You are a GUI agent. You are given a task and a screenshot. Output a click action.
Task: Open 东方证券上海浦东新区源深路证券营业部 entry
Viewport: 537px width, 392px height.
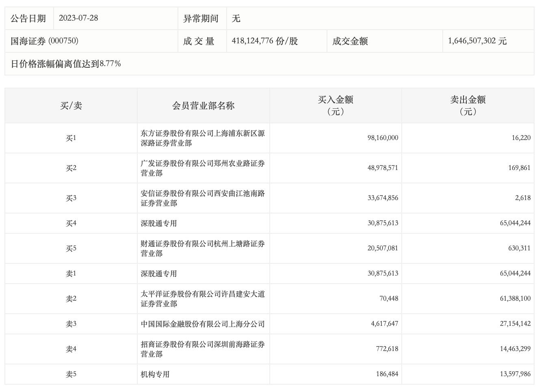pos(203,138)
